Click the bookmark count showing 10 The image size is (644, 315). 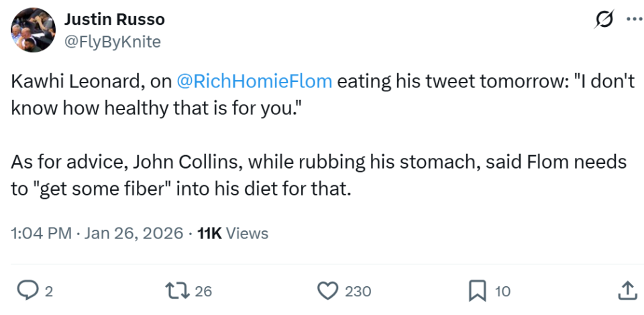(502, 291)
